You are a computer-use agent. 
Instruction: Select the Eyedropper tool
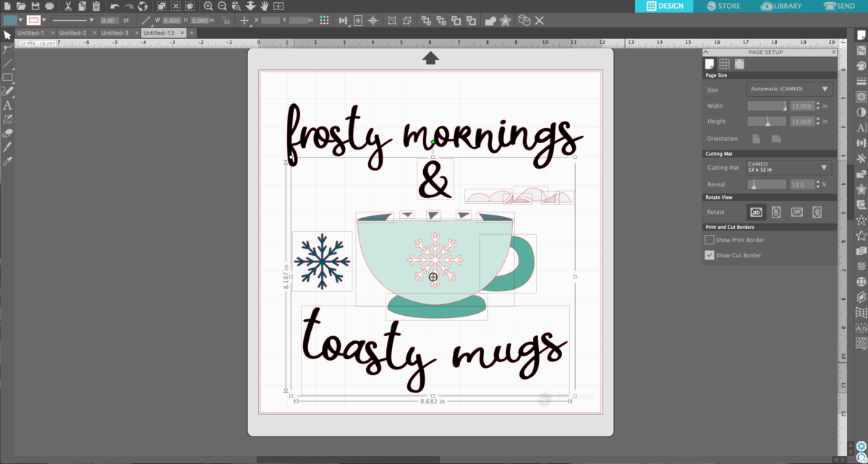pyautogui.click(x=7, y=160)
